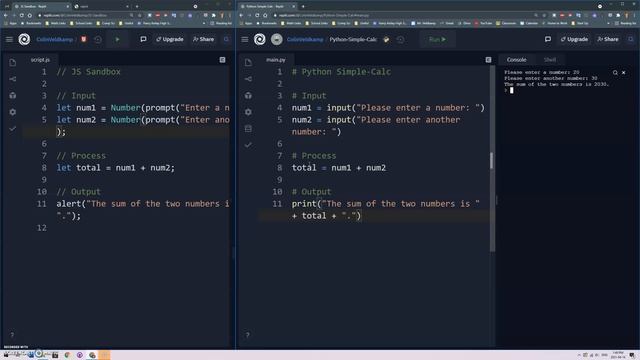Open Reading list in right browser

click(625, 24)
